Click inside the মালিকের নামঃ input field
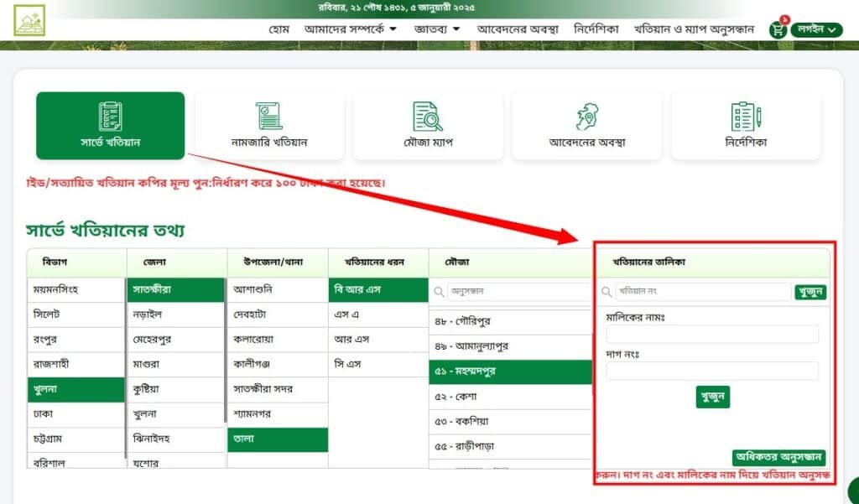Screen dimensions: 859x504 pos(712,334)
